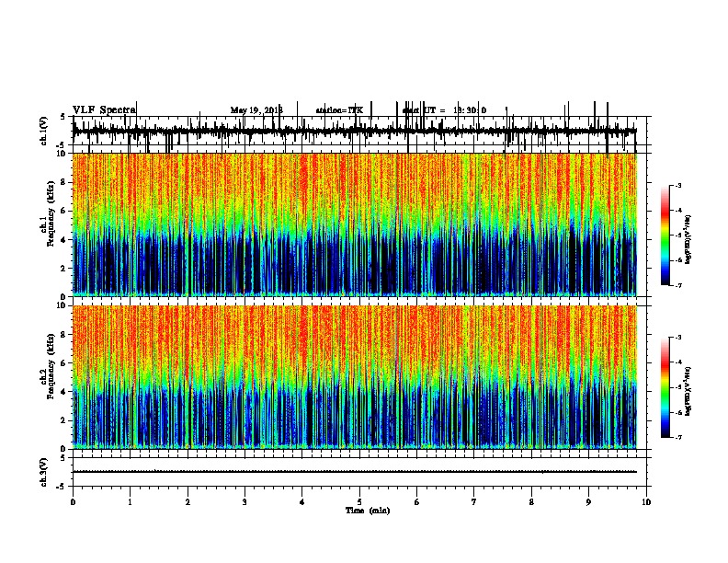
Task: Click time axis tick label "1"
Action: 130,502
